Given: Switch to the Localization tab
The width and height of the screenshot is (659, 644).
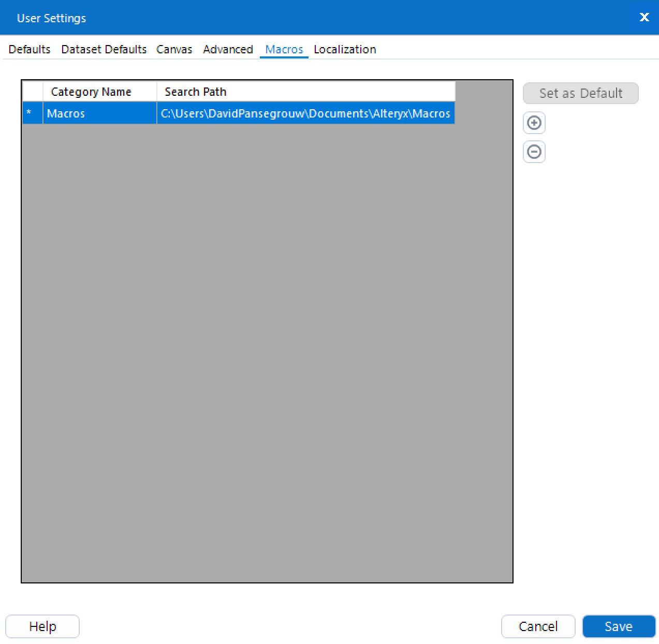Looking at the screenshot, I should [x=344, y=49].
